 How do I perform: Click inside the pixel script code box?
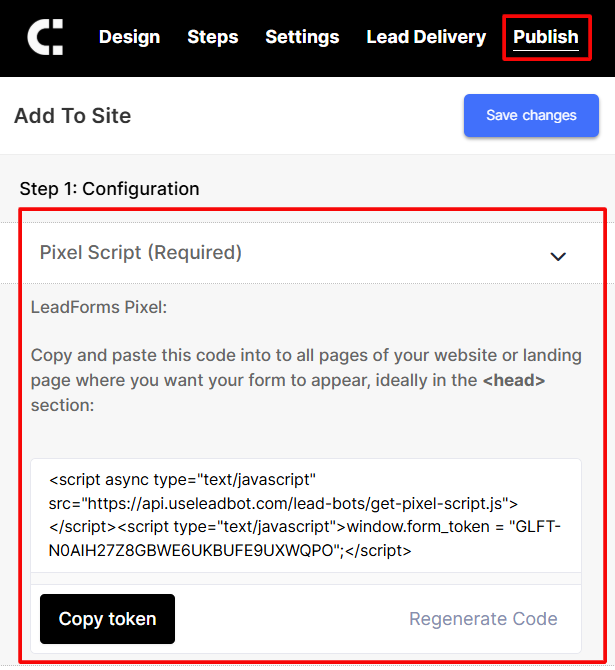click(306, 515)
